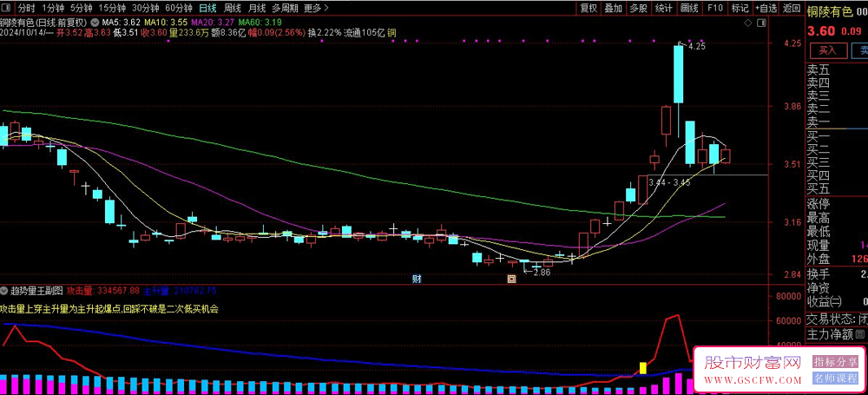Screen dimensions: 868x395
Task: Click the 2.86 low price annotation
Action: (x=542, y=272)
